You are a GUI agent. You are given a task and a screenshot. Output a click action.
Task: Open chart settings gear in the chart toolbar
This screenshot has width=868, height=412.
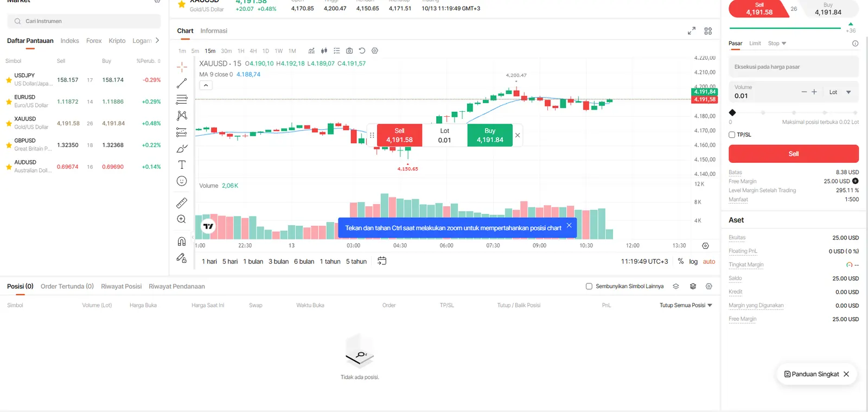(375, 51)
